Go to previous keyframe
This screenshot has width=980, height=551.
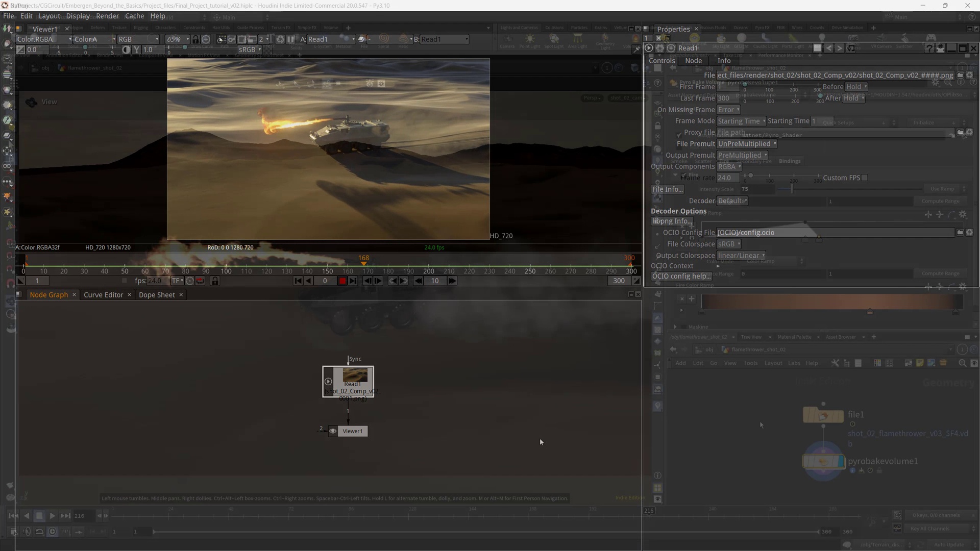coord(393,281)
